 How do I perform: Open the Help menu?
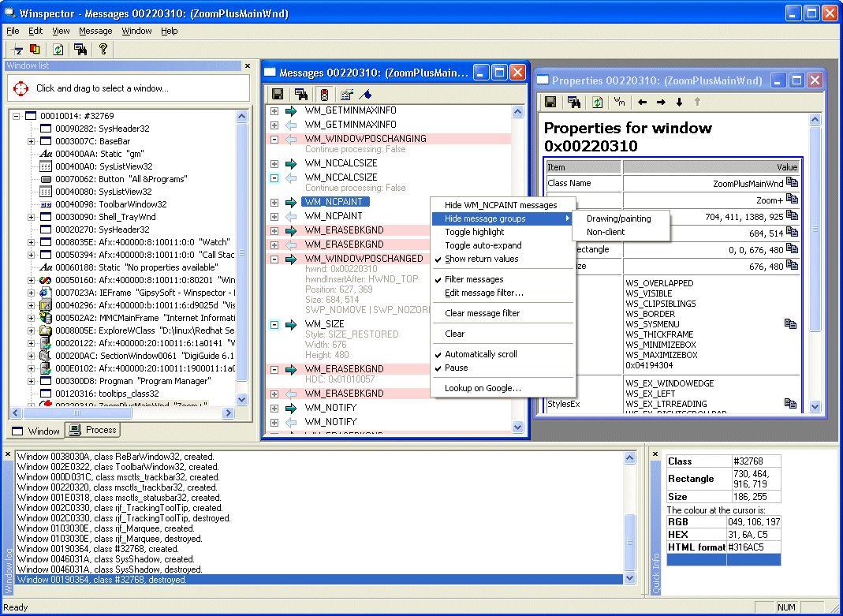tap(170, 31)
